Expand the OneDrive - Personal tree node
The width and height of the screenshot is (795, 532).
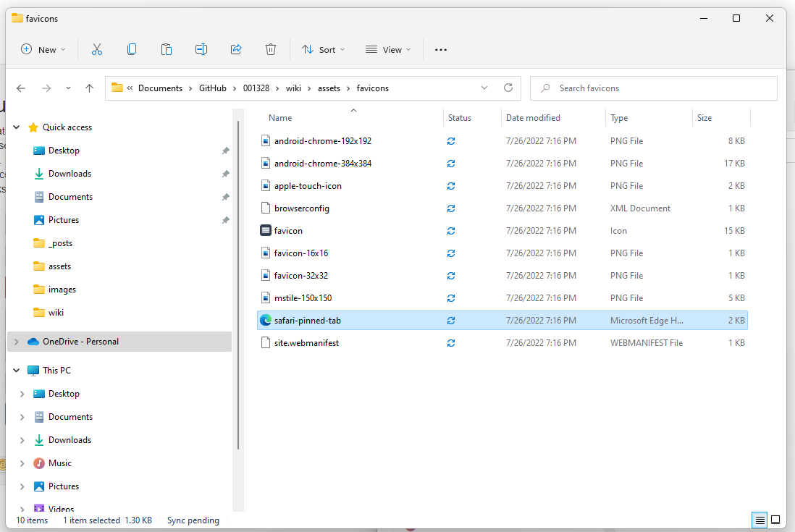[x=17, y=342]
